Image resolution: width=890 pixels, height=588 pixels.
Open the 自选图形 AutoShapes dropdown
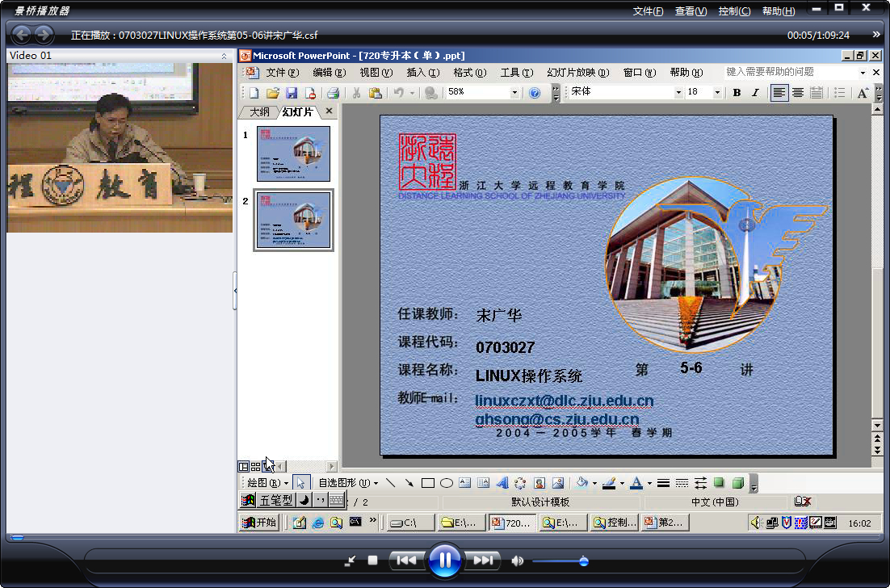[x=348, y=483]
